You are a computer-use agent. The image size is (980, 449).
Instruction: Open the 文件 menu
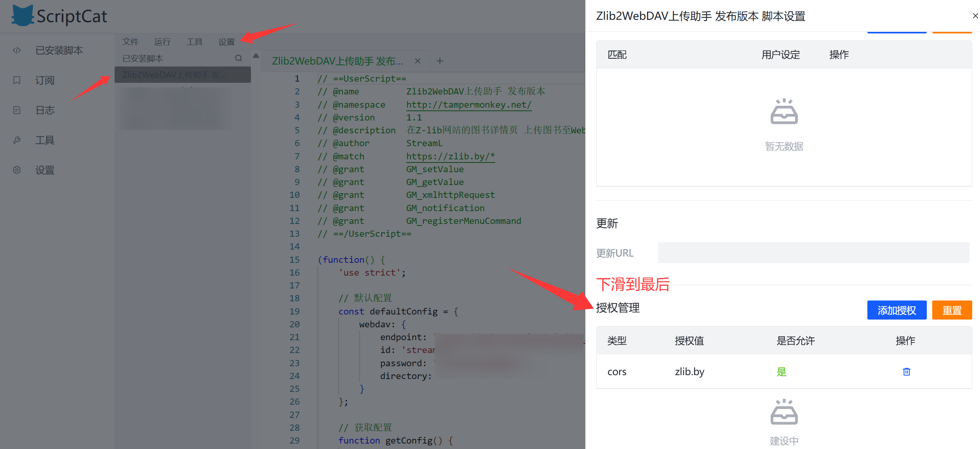pos(130,42)
